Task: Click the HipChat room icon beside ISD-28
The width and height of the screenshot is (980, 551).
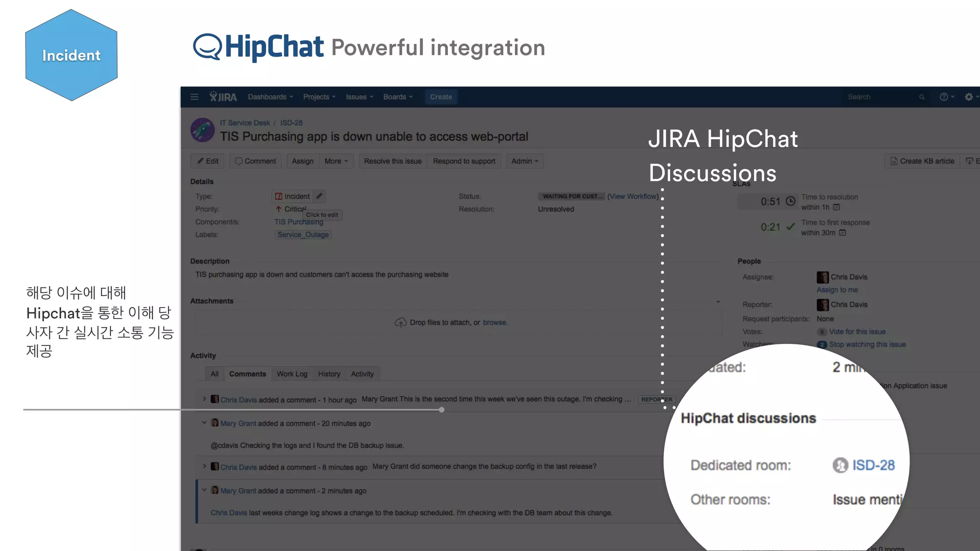Action: 840,465
